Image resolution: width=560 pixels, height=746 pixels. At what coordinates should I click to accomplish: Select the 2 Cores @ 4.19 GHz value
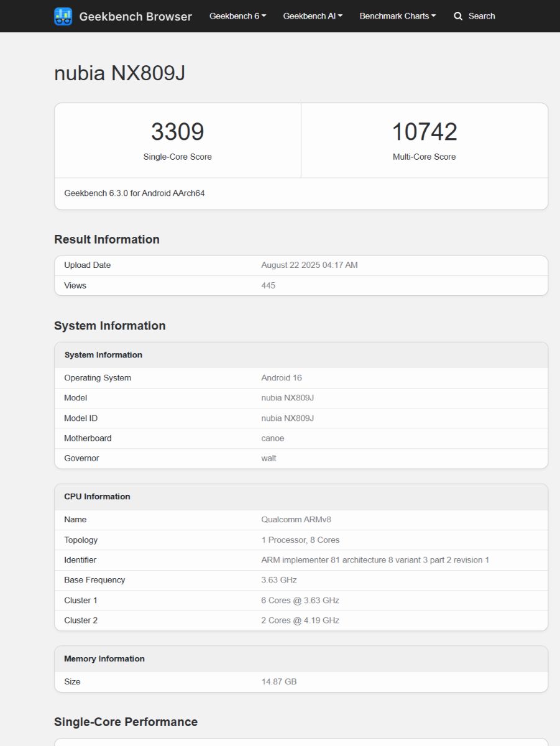click(300, 620)
